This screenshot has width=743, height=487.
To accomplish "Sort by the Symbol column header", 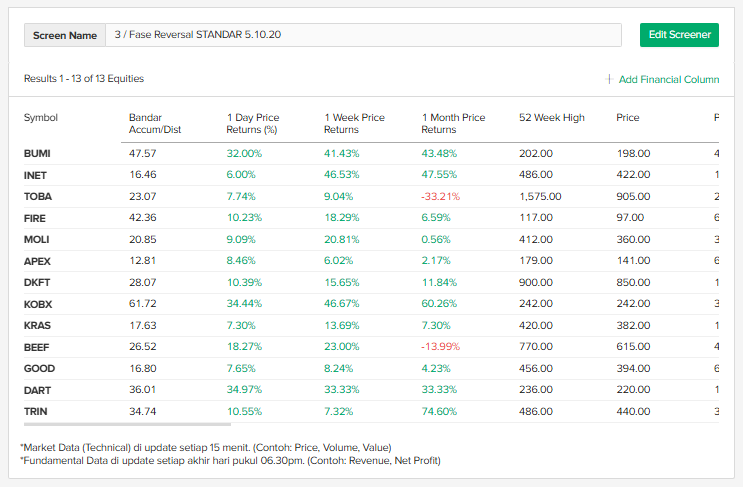I will click(41, 118).
